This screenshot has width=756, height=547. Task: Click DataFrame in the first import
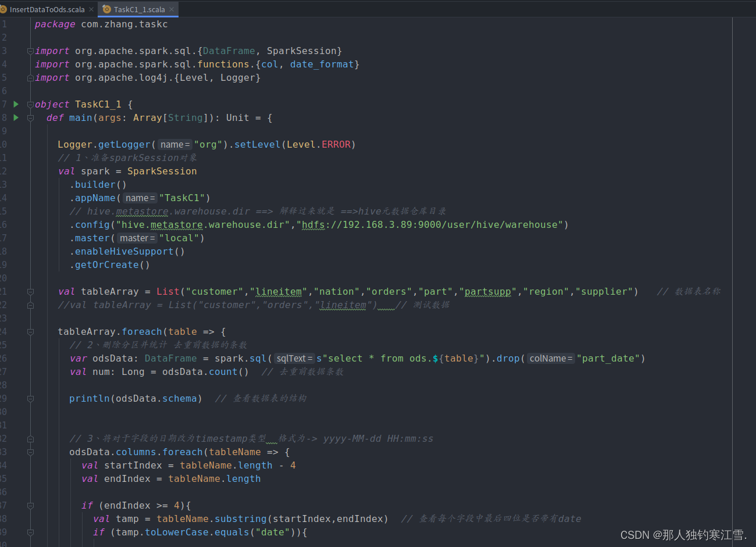[x=229, y=51]
